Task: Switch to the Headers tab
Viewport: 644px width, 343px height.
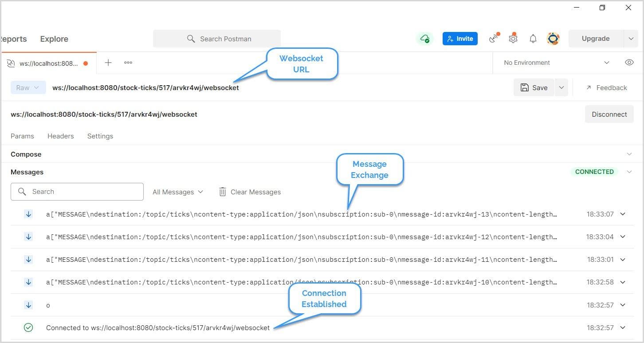Action: point(60,136)
